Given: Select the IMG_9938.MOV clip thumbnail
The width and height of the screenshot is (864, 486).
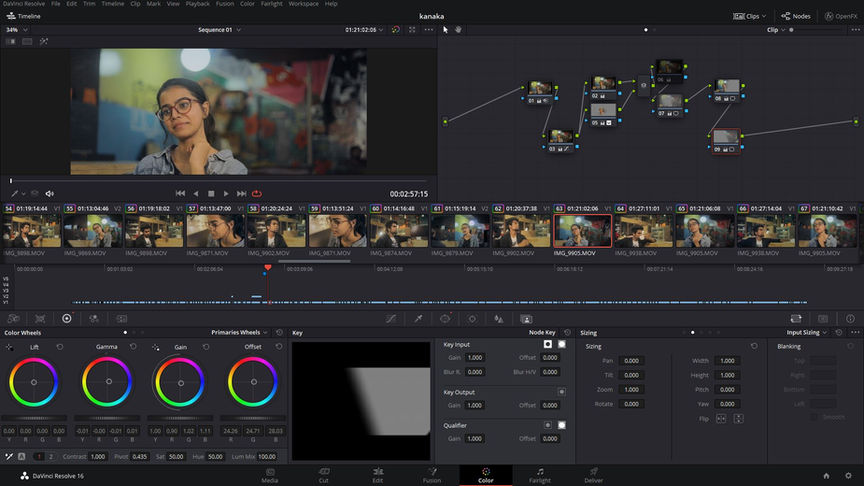Looking at the screenshot, I should tap(643, 231).
